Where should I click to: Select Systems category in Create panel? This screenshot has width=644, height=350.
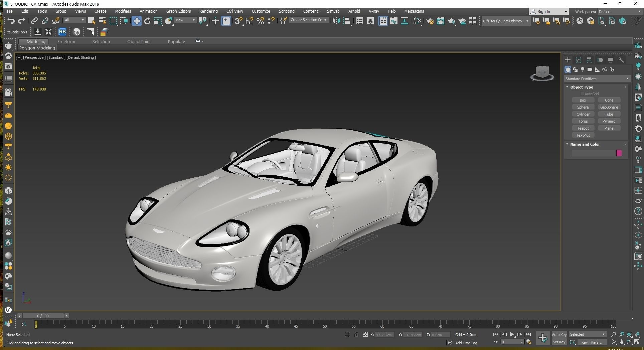coord(612,69)
